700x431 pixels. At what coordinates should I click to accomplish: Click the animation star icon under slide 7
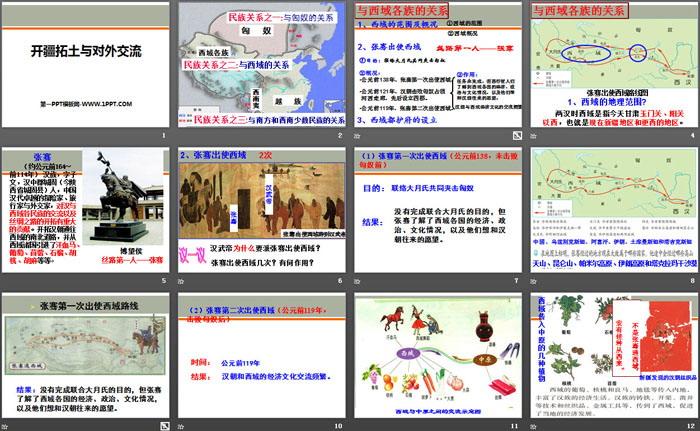[x=357, y=281]
